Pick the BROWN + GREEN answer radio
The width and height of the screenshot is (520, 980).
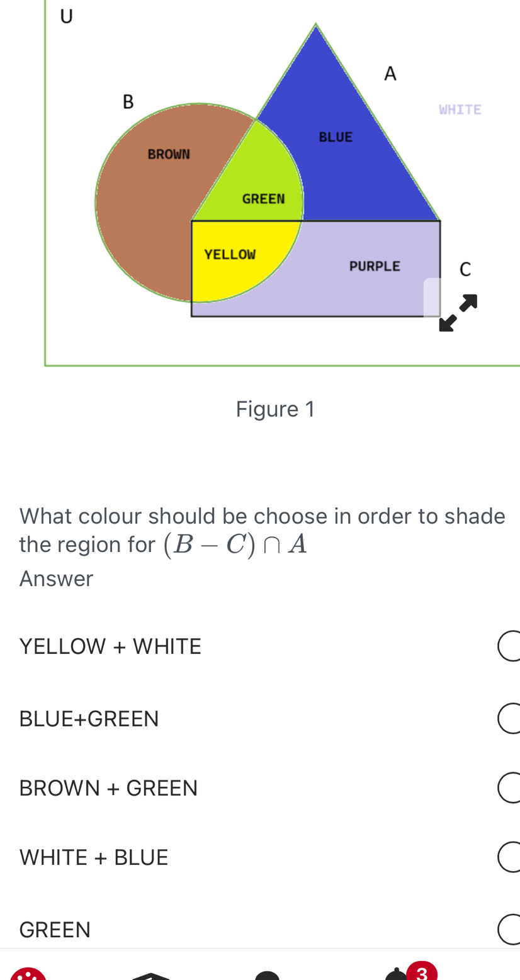[509, 787]
